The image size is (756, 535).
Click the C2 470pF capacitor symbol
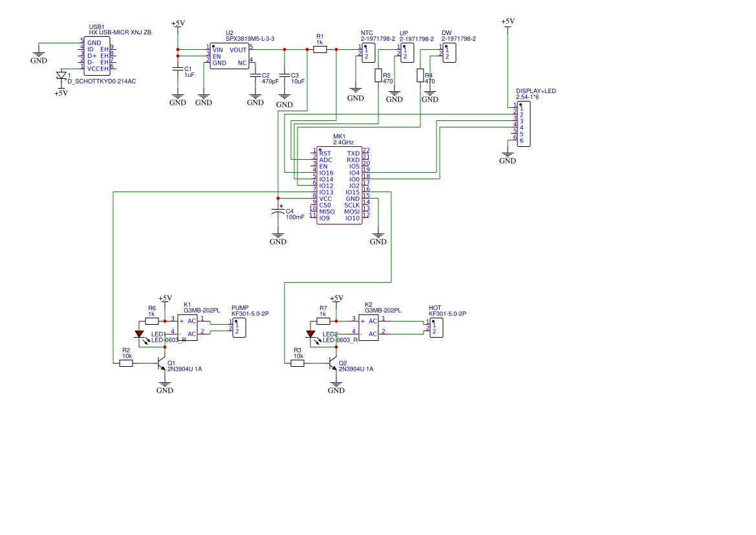255,76
